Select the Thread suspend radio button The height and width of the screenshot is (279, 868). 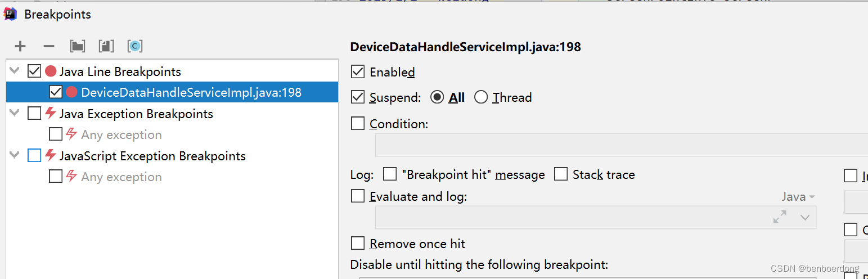tap(481, 97)
